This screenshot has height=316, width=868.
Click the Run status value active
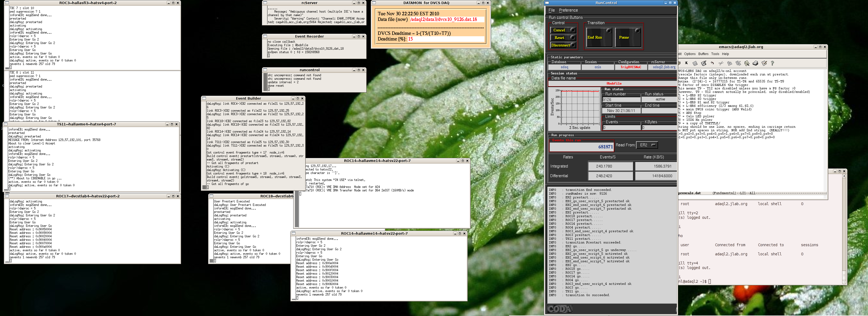(659, 99)
